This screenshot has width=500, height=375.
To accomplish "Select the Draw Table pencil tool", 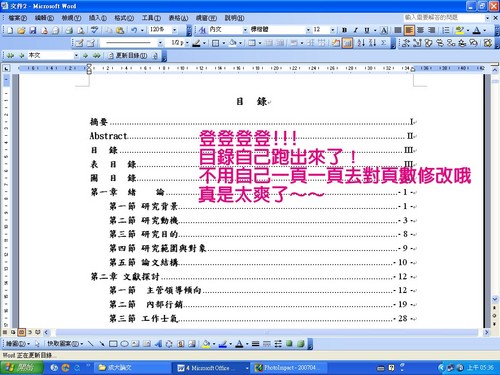I will tap(79, 43).
